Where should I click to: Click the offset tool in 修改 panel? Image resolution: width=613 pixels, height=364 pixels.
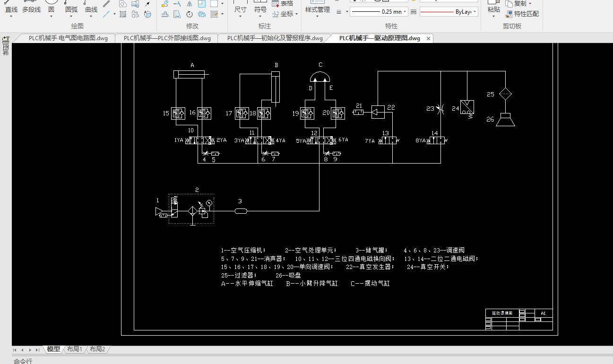165,14
